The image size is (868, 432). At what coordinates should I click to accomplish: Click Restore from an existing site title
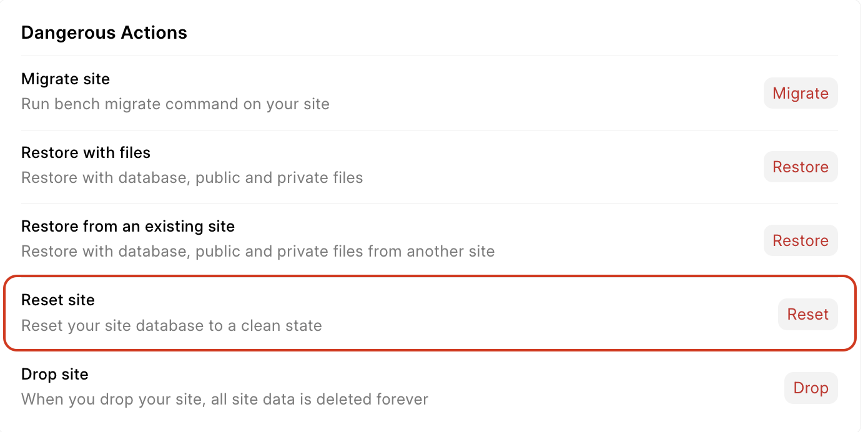point(128,227)
